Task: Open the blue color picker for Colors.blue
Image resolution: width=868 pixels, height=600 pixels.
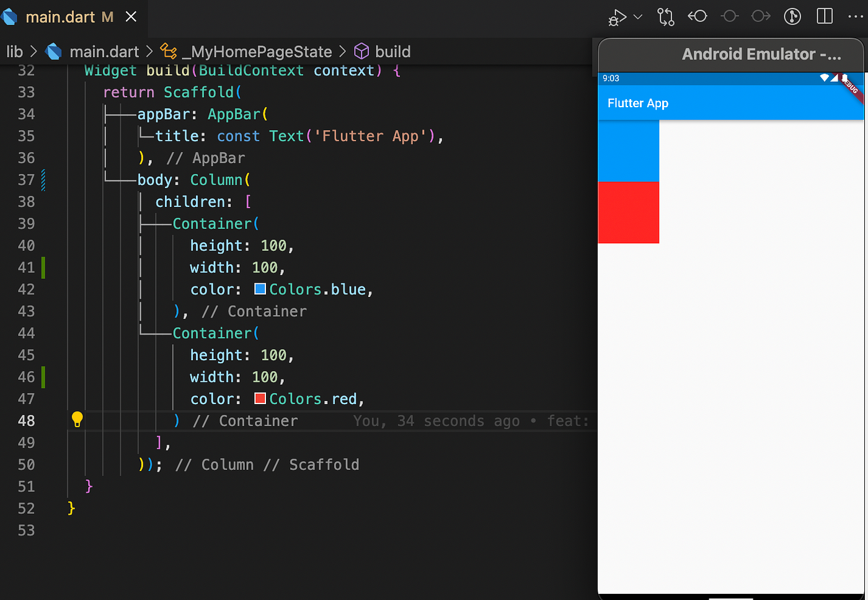Action: coord(260,289)
